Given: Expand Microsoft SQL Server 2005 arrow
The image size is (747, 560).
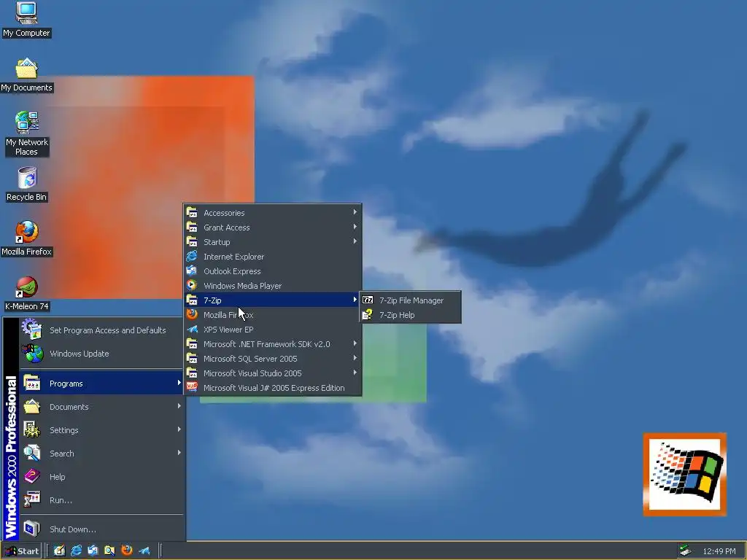Looking at the screenshot, I should tap(355, 357).
